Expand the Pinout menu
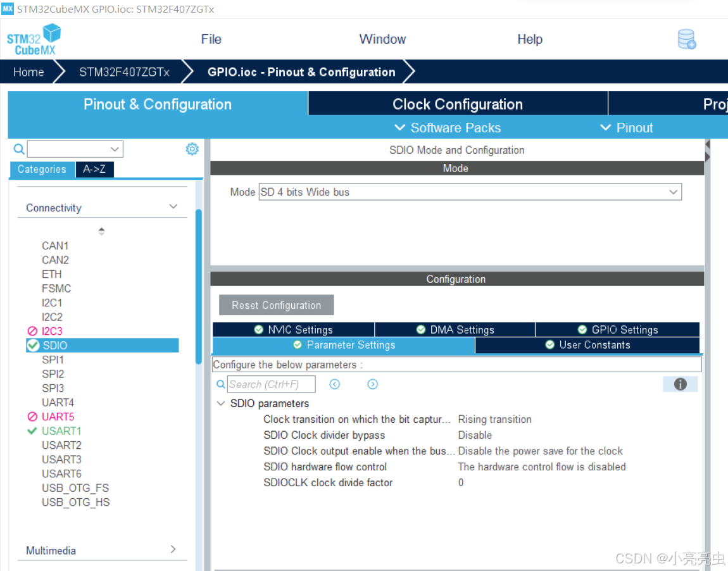Image resolution: width=728 pixels, height=571 pixels. (x=626, y=128)
